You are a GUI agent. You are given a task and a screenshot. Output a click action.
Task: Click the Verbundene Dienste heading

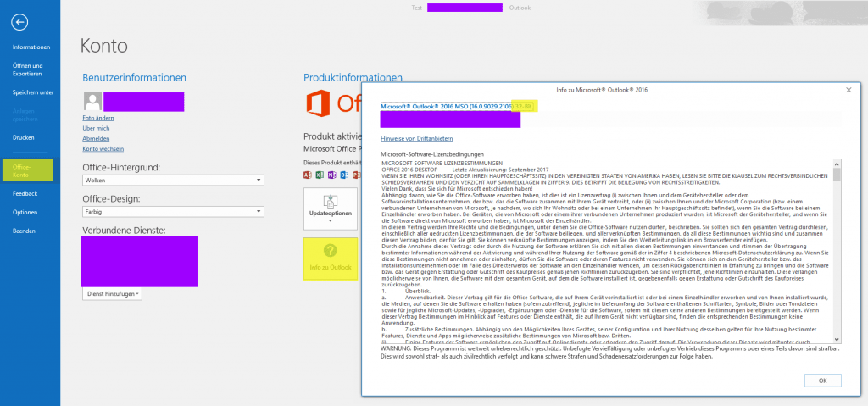pos(125,230)
